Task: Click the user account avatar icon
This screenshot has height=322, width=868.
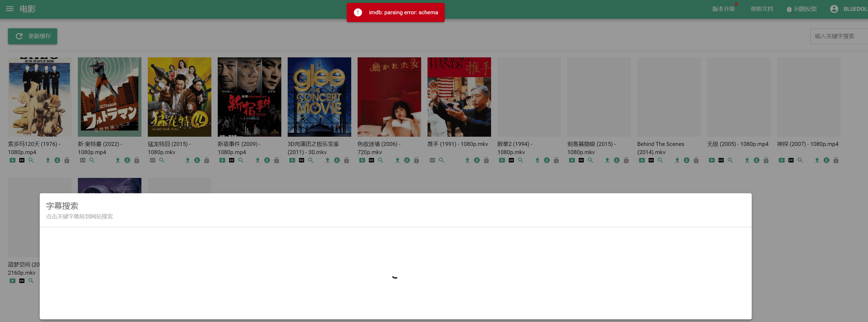Action: point(835,9)
